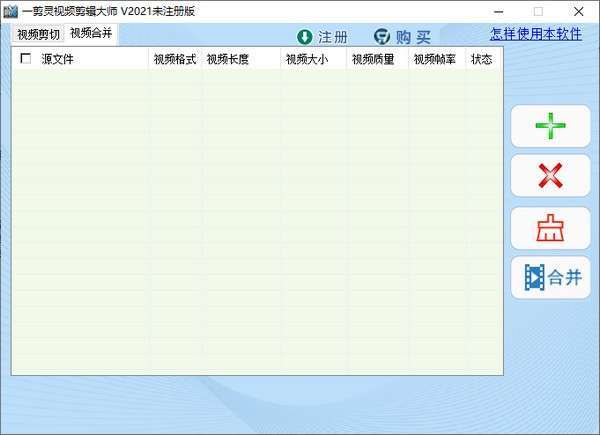Click the green plus add-video icon

[x=550, y=126]
